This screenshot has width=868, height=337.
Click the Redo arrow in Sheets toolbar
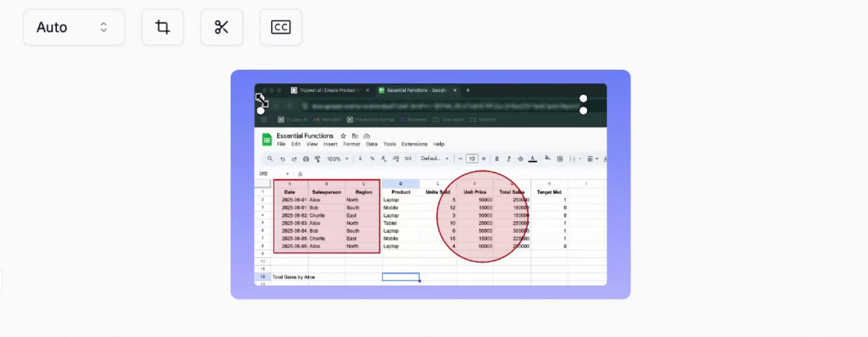pyautogui.click(x=294, y=159)
